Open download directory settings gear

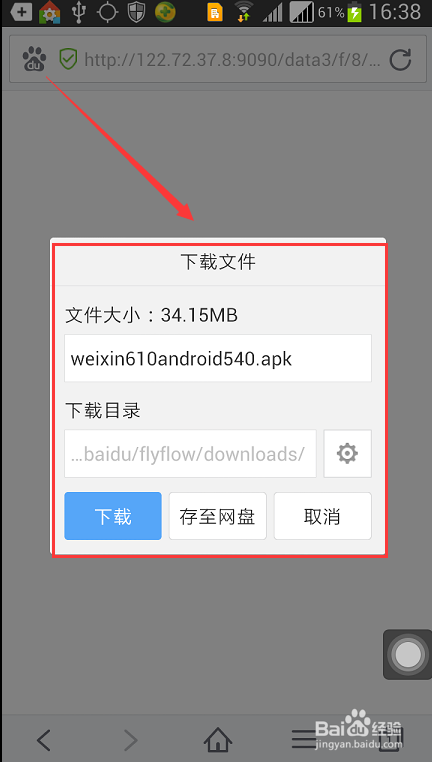pyautogui.click(x=347, y=453)
